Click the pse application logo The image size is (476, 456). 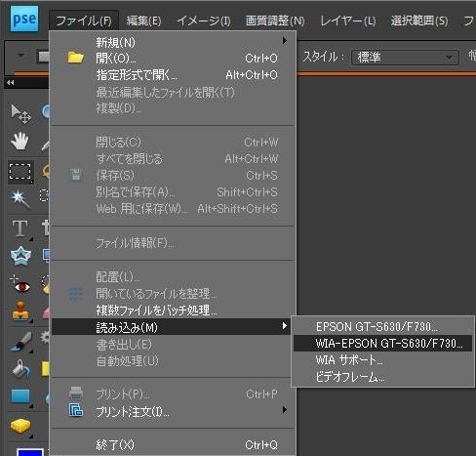pyautogui.click(x=24, y=19)
